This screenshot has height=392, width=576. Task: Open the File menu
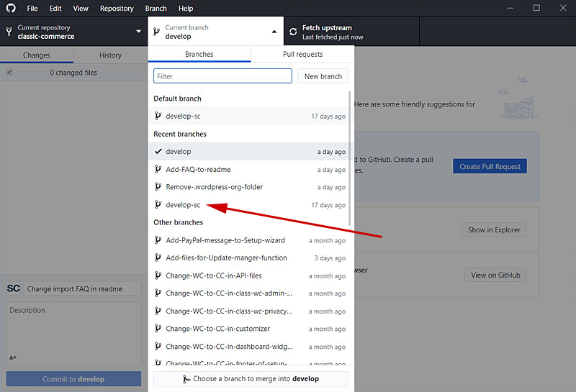pos(32,8)
